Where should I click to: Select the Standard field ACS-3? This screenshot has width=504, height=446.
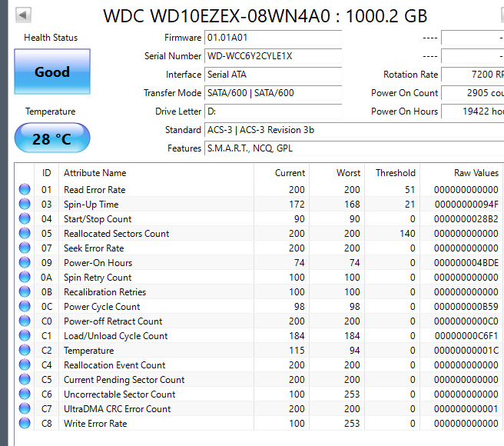(x=354, y=130)
